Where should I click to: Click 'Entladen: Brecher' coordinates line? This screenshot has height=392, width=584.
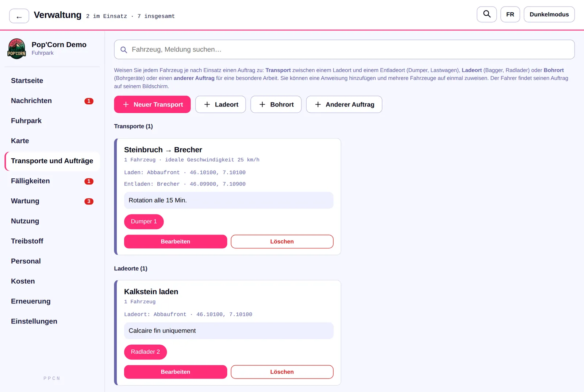(185, 184)
